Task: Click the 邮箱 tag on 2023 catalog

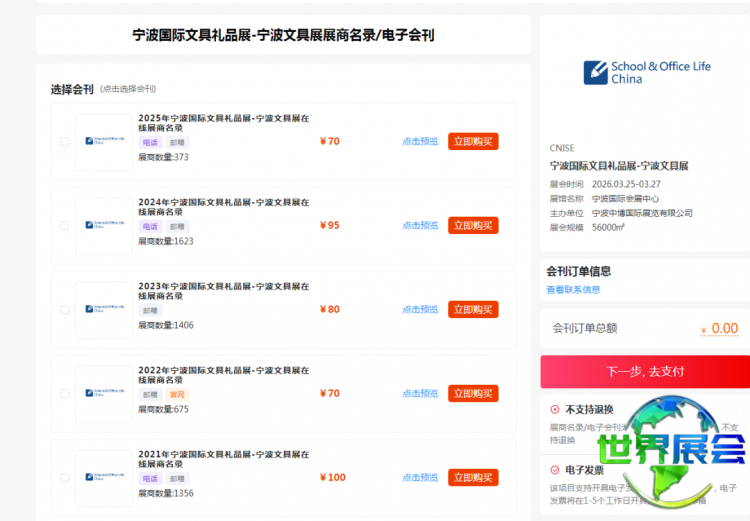Action: click(x=149, y=310)
